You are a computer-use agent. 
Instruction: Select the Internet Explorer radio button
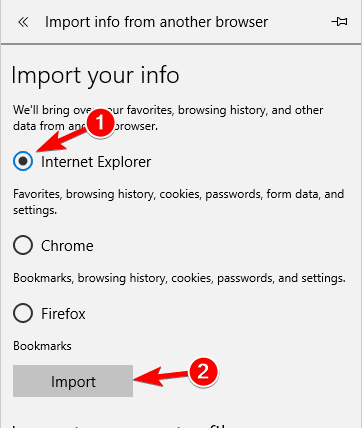23,161
